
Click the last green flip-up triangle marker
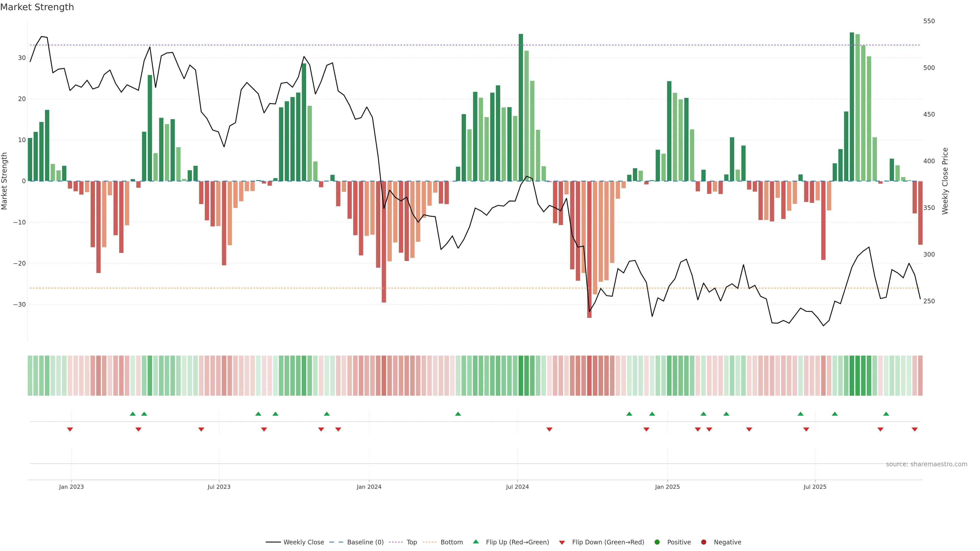886,414
